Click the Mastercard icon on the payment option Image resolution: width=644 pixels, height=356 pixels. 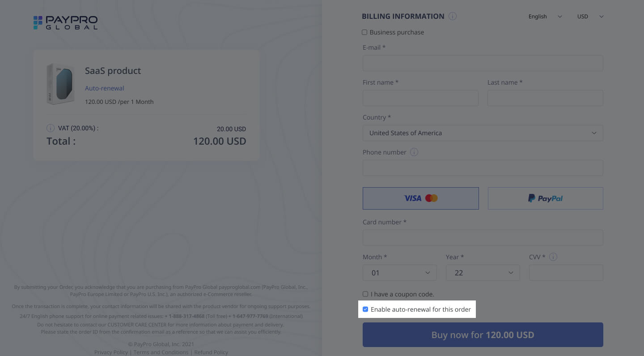click(x=431, y=198)
